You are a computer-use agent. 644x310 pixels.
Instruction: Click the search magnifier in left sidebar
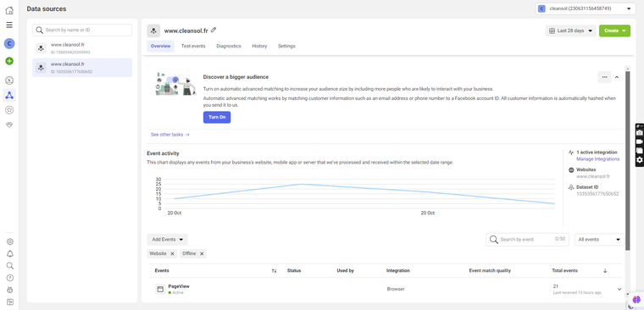click(10, 266)
